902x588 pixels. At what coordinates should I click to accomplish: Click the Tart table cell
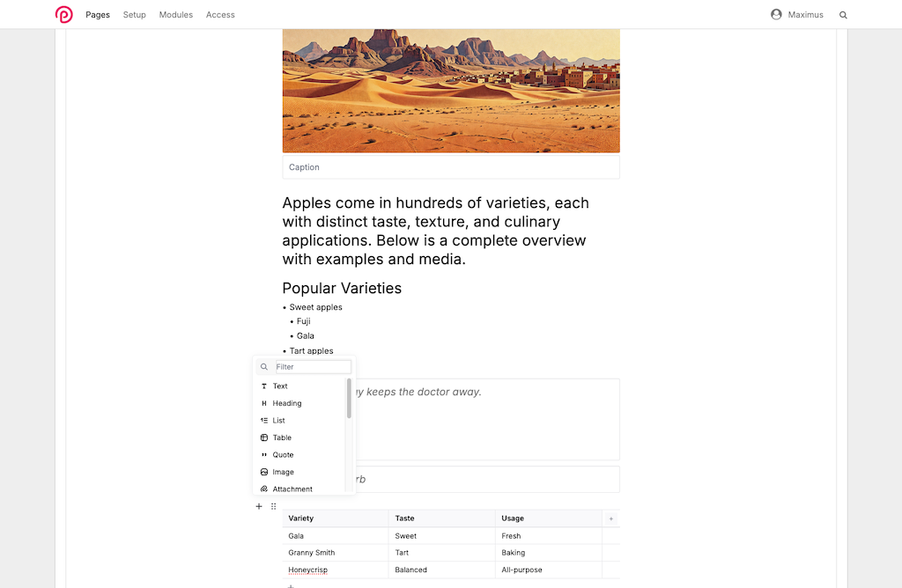pyautogui.click(x=442, y=553)
